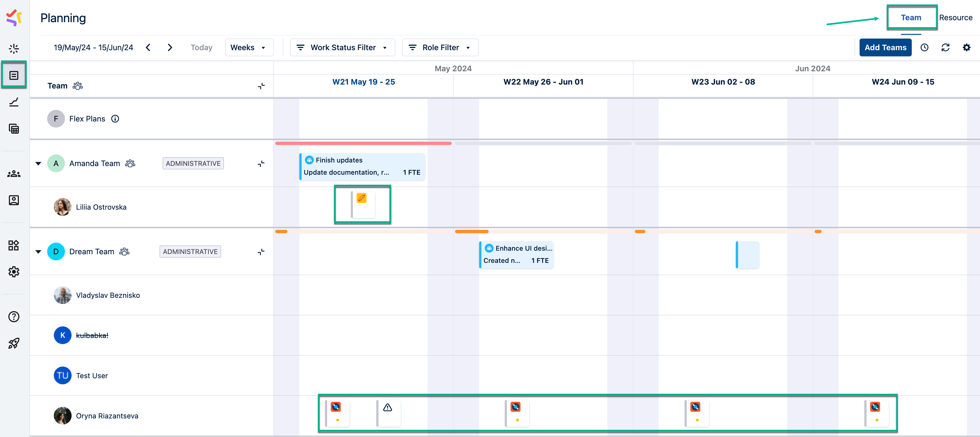This screenshot has width=980, height=437.
Task: Select the Team tab
Action: (911, 17)
